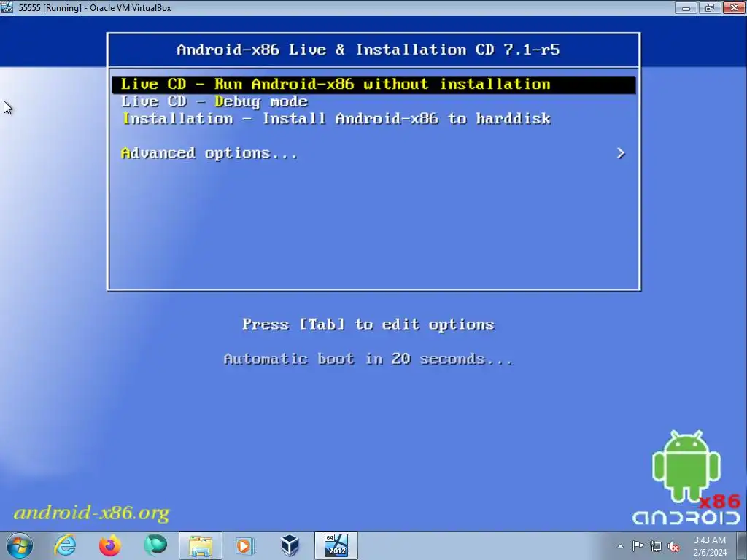Open network status tray icon
747x560 pixels.
[x=656, y=546]
